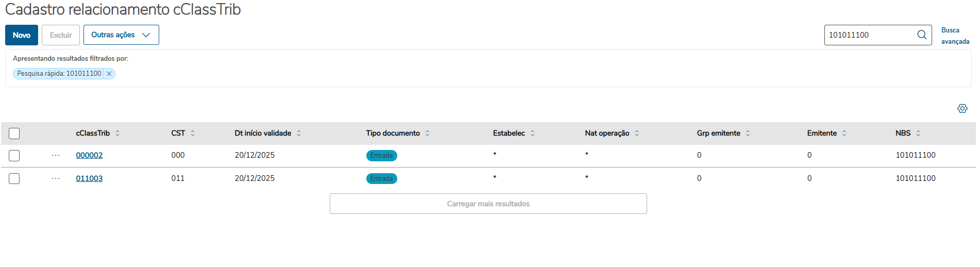Click the search magnifier icon

click(x=922, y=35)
